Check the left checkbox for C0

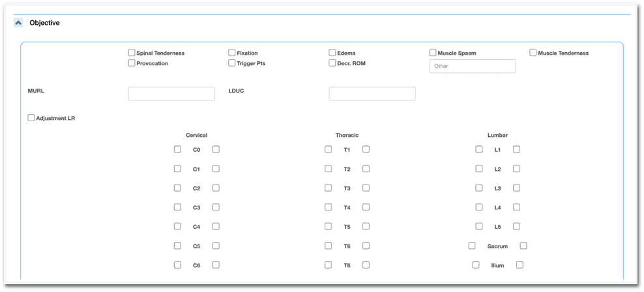click(177, 149)
